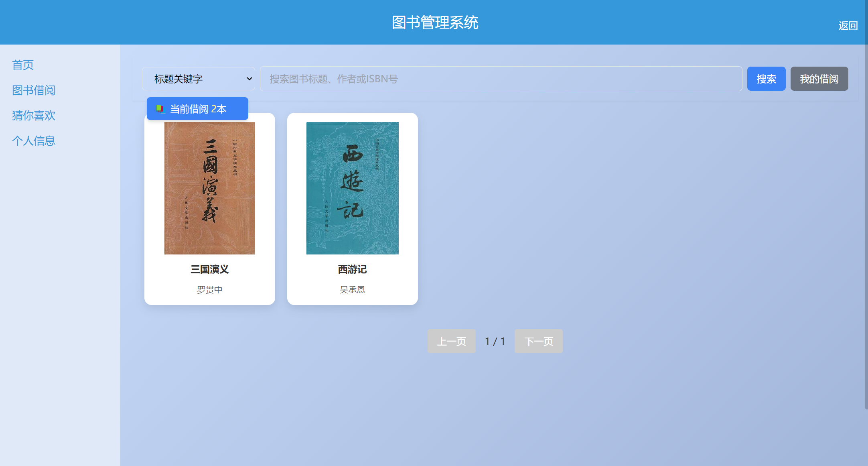
Task: Open 我的借阅 borrowed list
Action: click(x=819, y=79)
